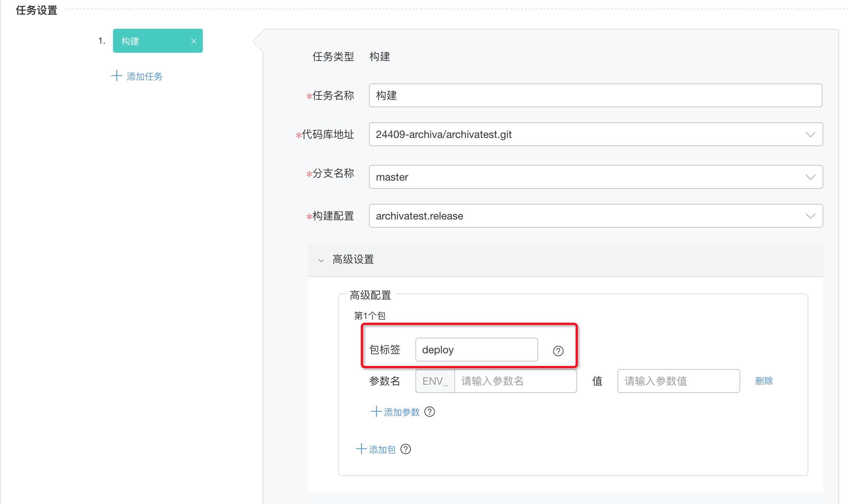Click the chevron arrow of 代码库地址 dropdown

tap(810, 135)
